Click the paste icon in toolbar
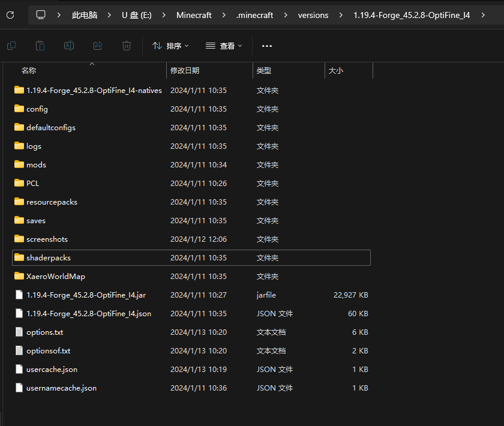Image resolution: width=504 pixels, height=426 pixels. click(40, 46)
